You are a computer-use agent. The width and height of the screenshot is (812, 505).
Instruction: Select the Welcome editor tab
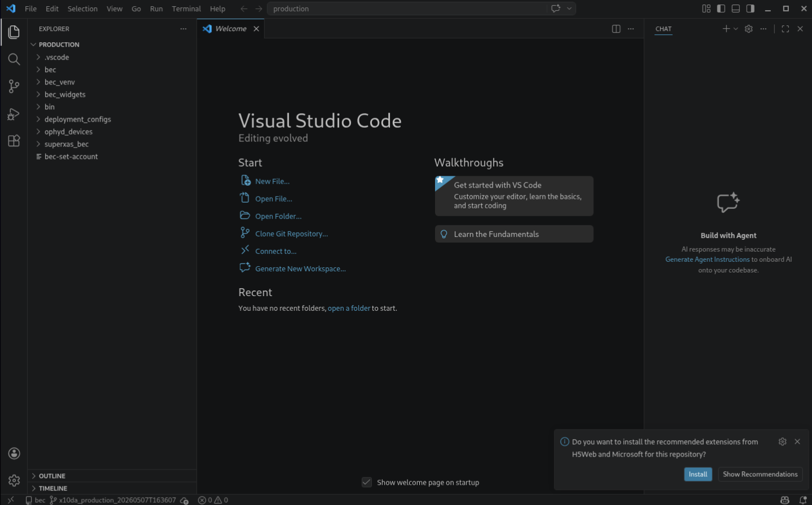(230, 29)
